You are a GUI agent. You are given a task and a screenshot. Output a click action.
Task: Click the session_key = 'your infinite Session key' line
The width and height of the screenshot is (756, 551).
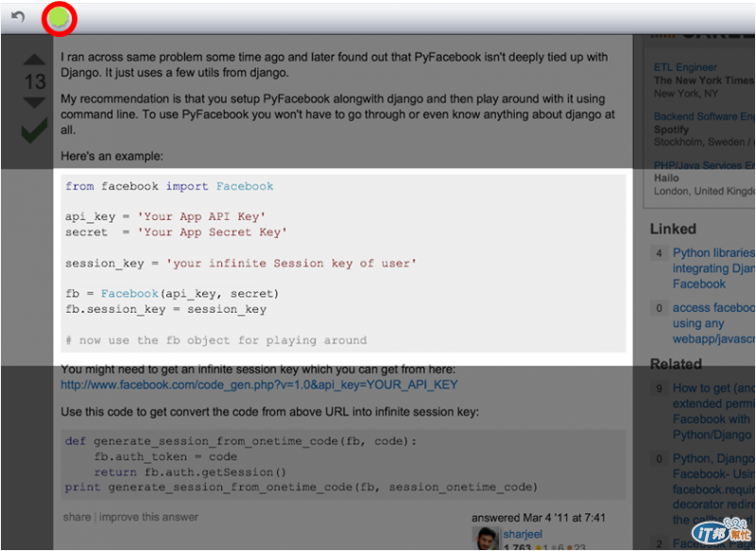[x=241, y=263]
